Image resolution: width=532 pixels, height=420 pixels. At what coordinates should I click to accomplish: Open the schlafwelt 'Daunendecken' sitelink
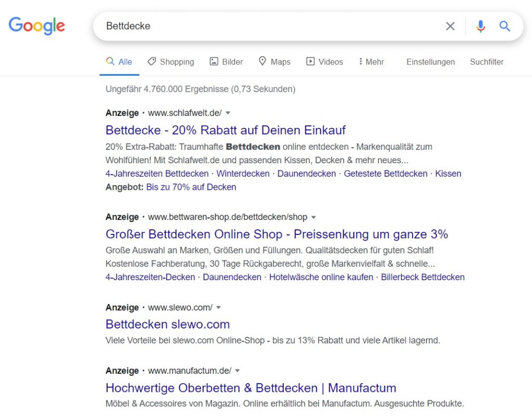pos(307,174)
